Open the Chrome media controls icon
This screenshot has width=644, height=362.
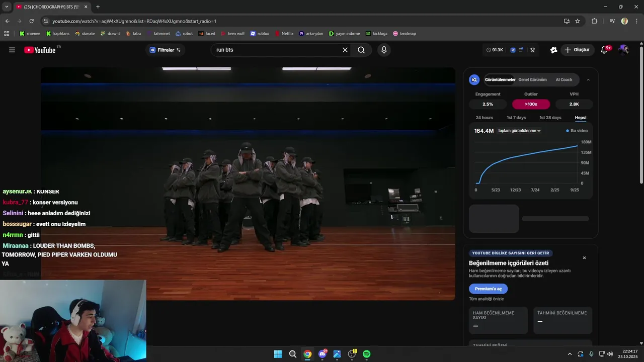[x=612, y=21]
